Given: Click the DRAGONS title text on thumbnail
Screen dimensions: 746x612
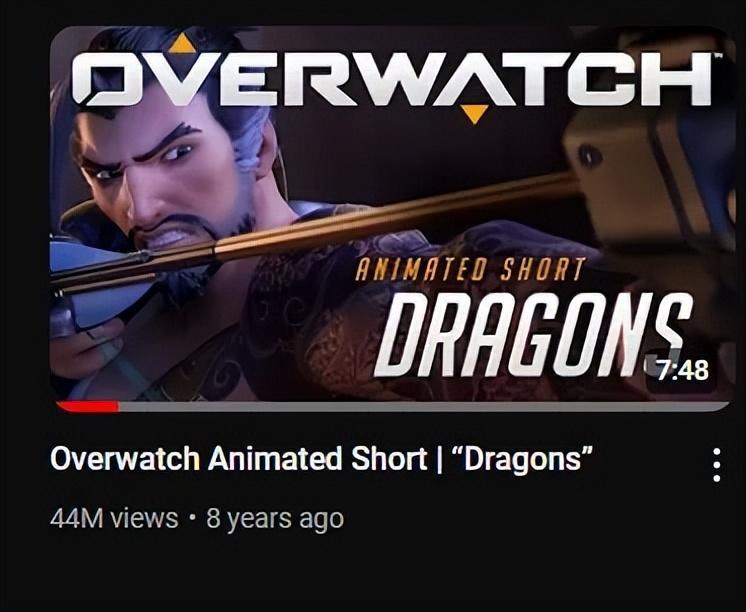Looking at the screenshot, I should point(533,334).
